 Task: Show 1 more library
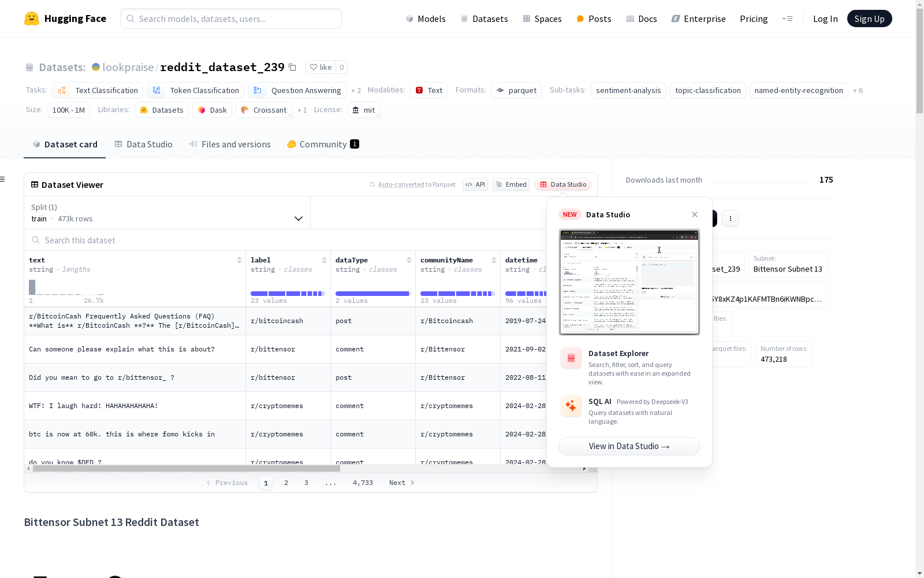coord(302,110)
